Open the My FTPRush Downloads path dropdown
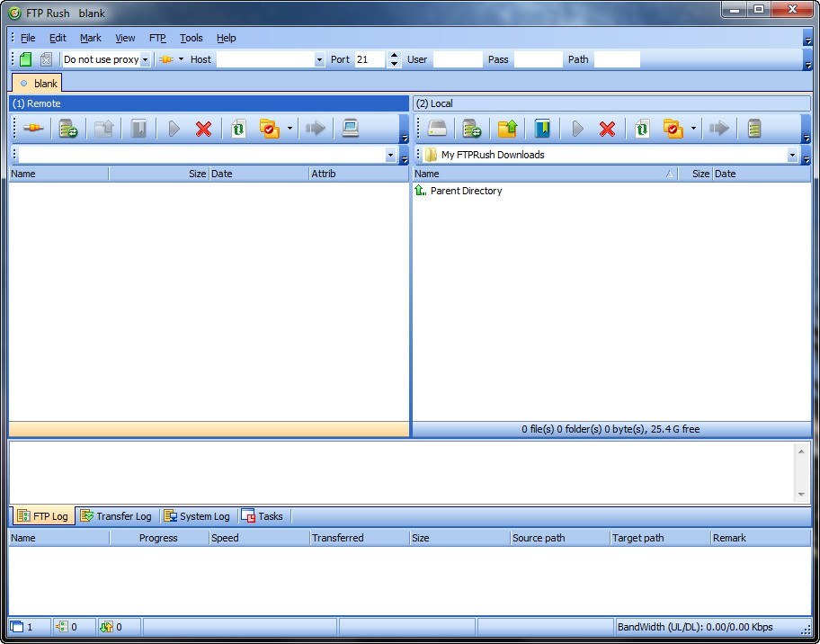Viewport: 820px width, 644px height. (792, 155)
